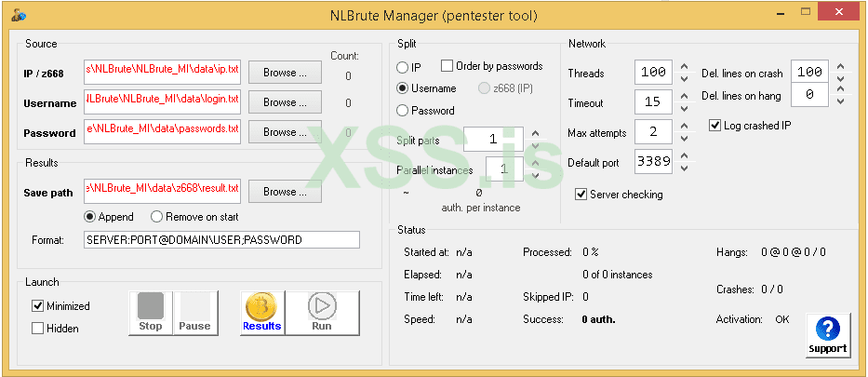868x377 pixels.
Task: Decrease Del. lines on crash value
Action: [840, 78]
